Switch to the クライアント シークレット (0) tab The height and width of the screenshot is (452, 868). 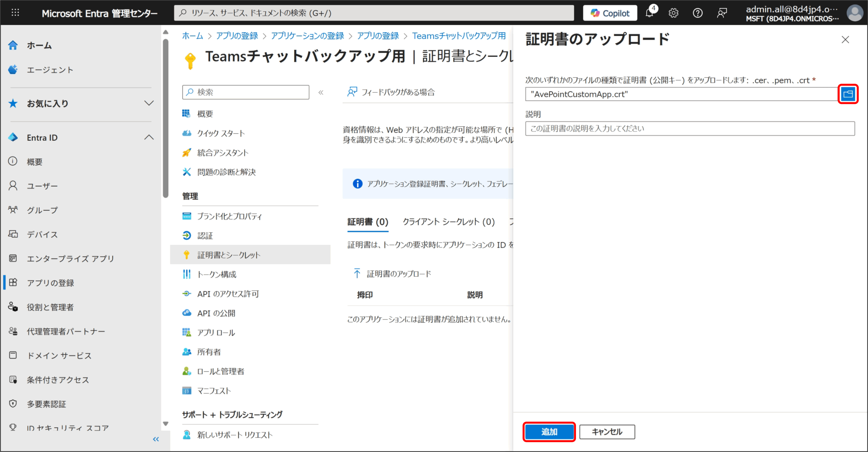(449, 222)
